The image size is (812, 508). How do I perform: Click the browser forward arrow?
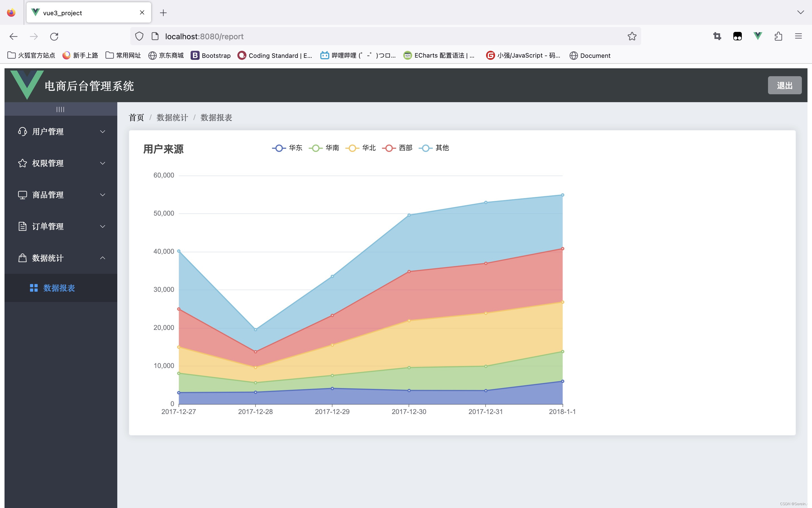34,36
